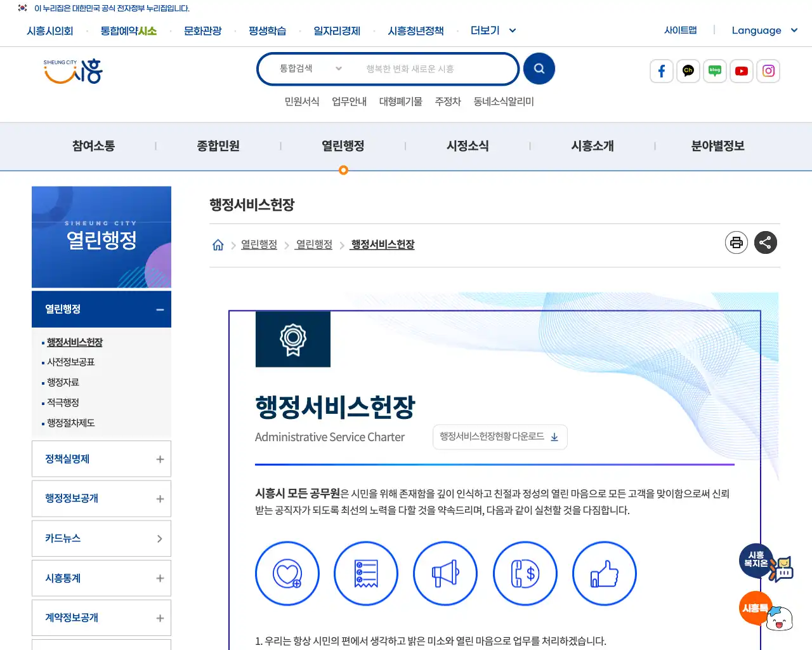The height and width of the screenshot is (650, 812).
Task: Click the magnifier search button
Action: pyautogui.click(x=539, y=69)
